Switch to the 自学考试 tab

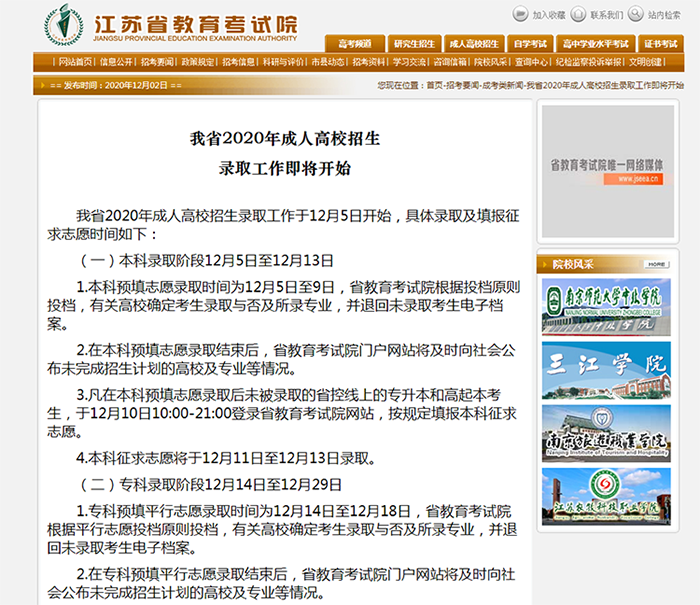point(530,44)
